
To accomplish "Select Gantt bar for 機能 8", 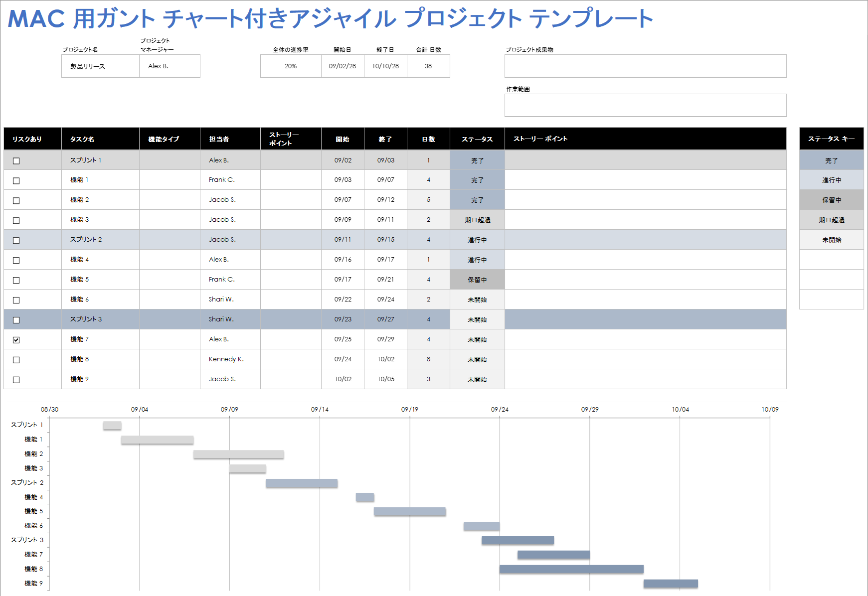I will [x=571, y=569].
